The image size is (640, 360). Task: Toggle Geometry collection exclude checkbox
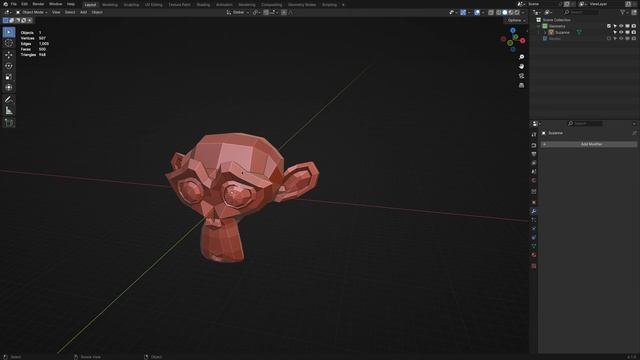(609, 26)
